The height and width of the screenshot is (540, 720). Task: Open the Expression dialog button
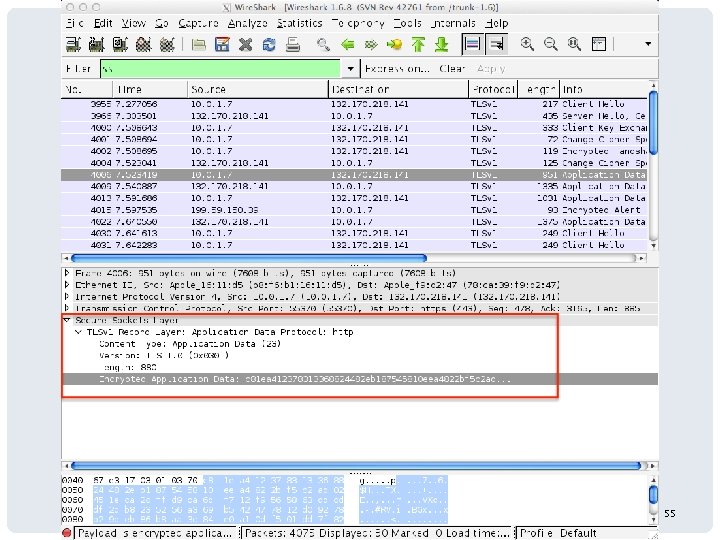coord(397,69)
